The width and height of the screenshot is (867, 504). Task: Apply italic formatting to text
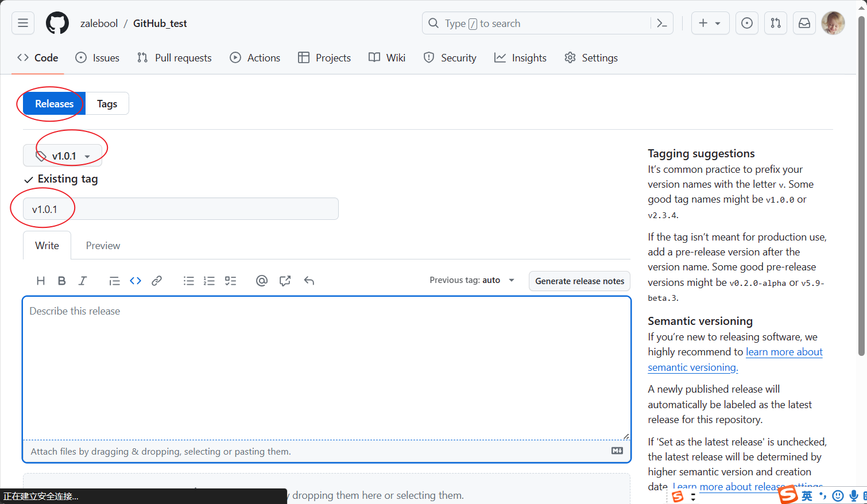point(83,281)
